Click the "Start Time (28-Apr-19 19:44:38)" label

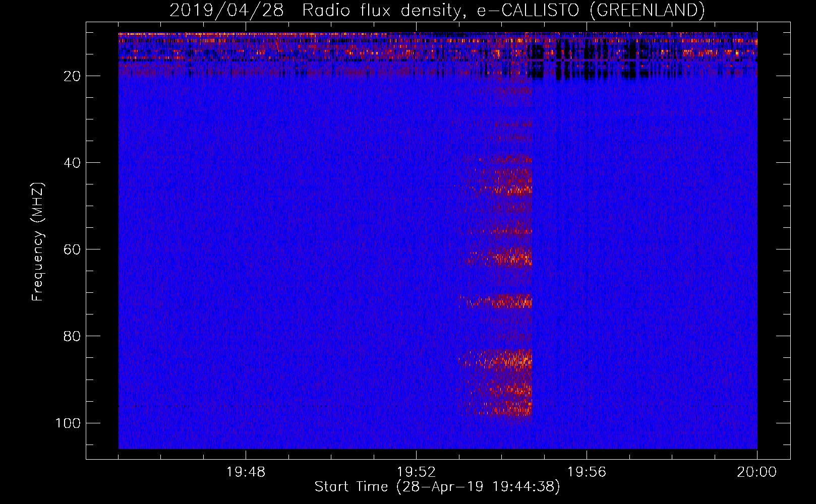437,487
